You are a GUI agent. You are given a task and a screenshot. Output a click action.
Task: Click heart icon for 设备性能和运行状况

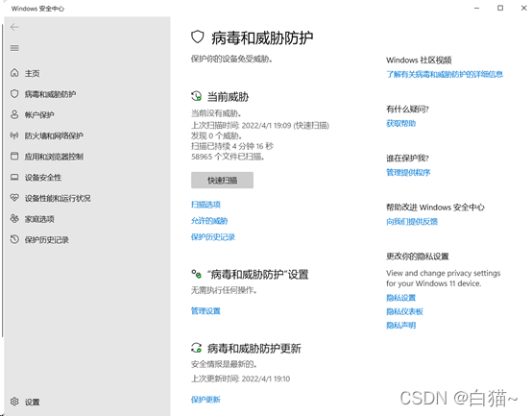pyautogui.click(x=14, y=198)
